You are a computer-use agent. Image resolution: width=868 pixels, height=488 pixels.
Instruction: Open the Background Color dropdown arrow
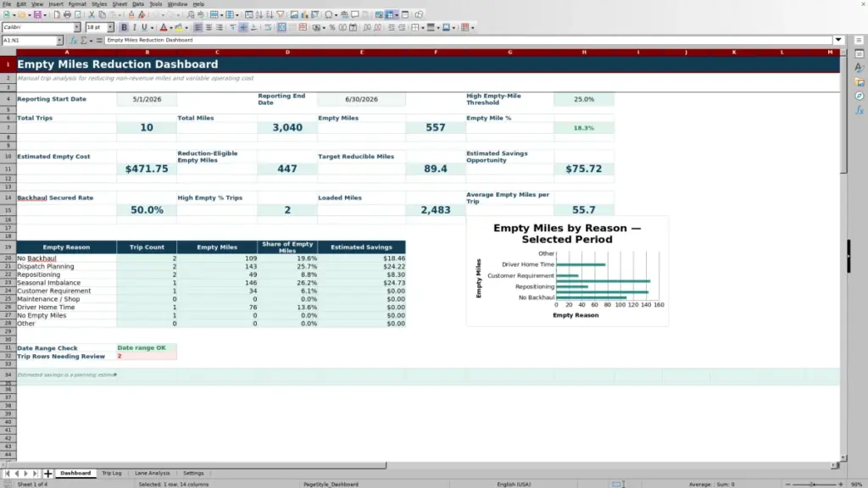tap(186, 27)
